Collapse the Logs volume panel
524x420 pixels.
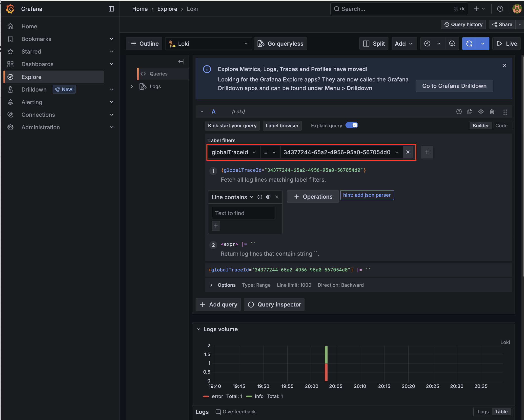(199, 329)
